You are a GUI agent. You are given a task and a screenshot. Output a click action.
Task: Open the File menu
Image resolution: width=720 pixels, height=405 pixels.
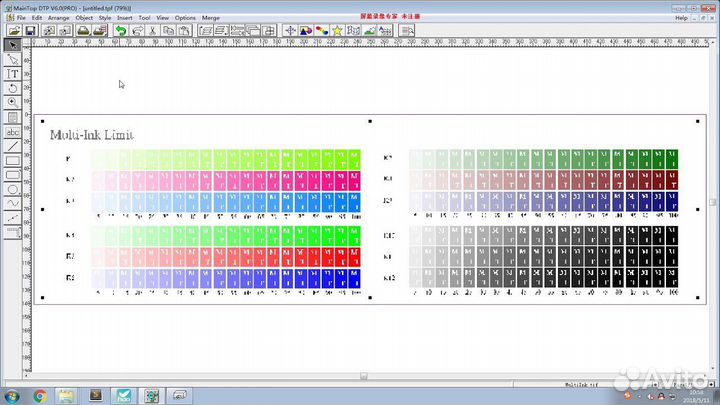click(21, 18)
